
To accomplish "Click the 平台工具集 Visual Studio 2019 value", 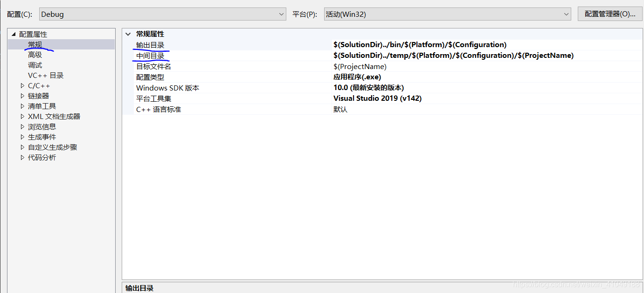I will click(x=378, y=98).
